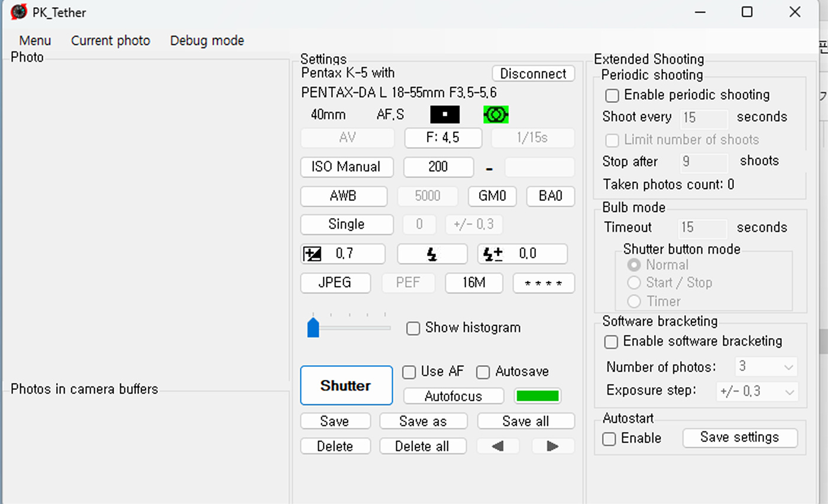Open the Number of photos dropdown

click(766, 367)
